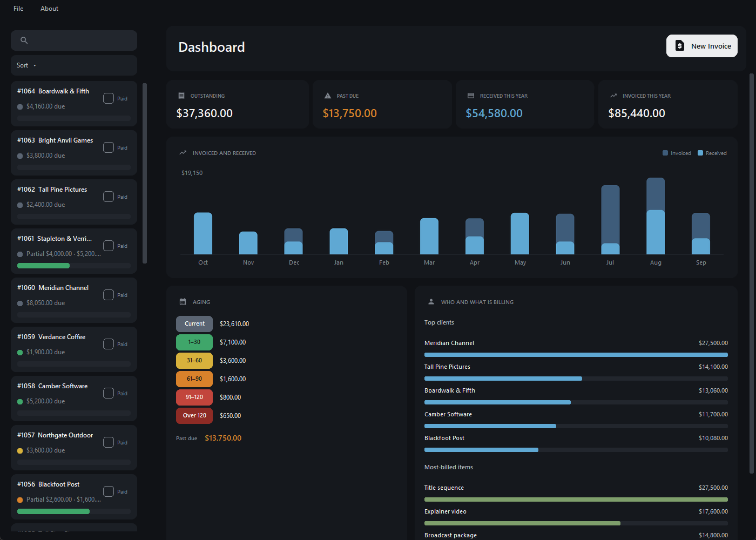
Task: Select the Over 120 aging bucket
Action: click(x=194, y=416)
